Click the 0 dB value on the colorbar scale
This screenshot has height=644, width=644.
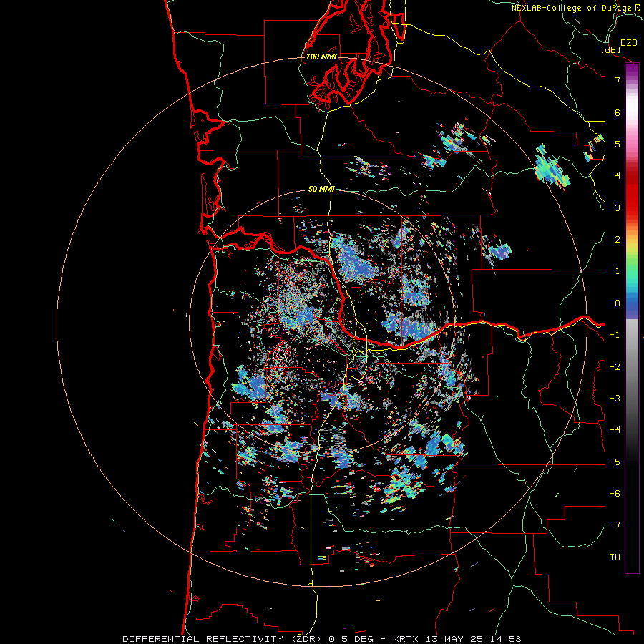[x=618, y=303]
